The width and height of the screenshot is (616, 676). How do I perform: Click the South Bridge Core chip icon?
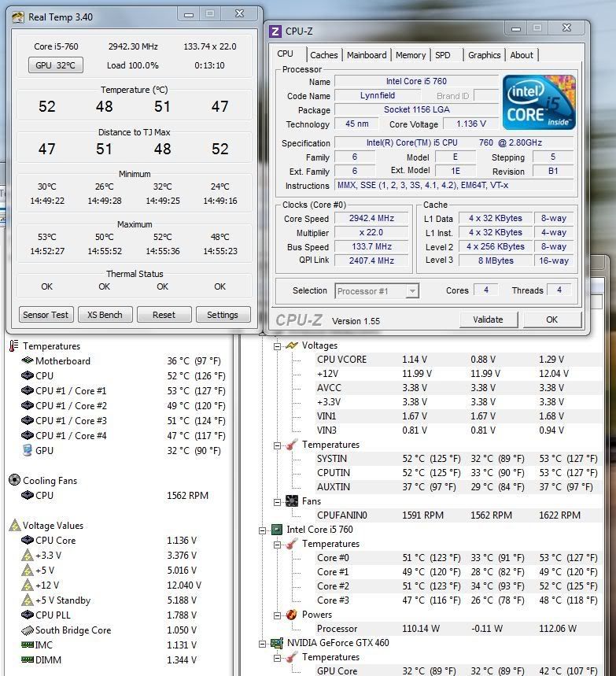28,630
